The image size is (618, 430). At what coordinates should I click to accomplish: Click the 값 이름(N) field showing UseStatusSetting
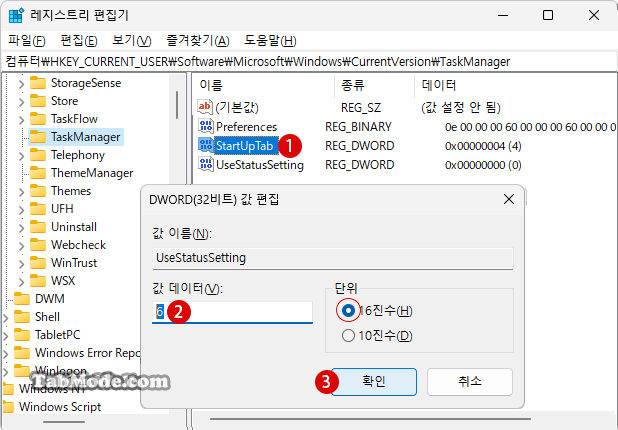click(x=333, y=258)
